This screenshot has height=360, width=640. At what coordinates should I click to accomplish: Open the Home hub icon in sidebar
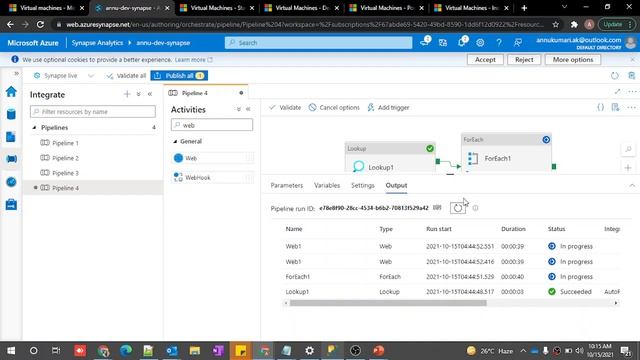[11, 91]
